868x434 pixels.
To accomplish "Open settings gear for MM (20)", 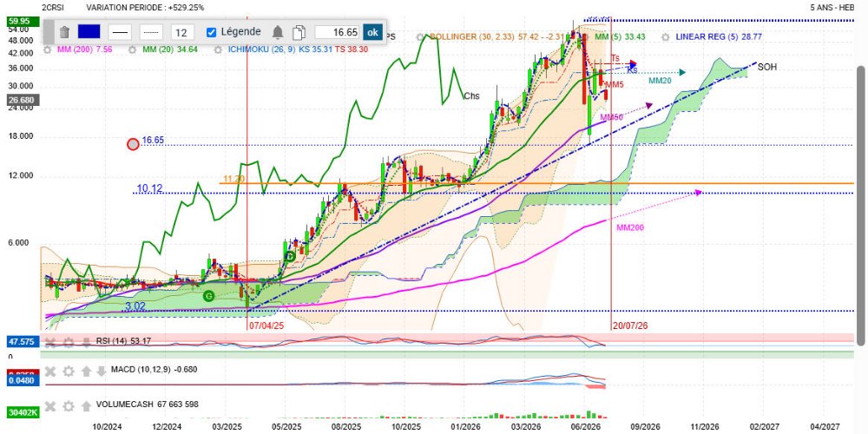I will (132, 49).
